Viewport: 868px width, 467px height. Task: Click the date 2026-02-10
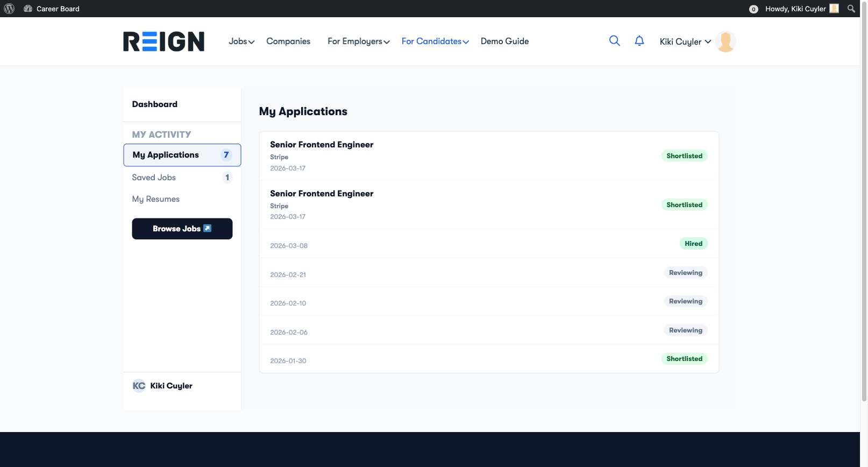(288, 303)
